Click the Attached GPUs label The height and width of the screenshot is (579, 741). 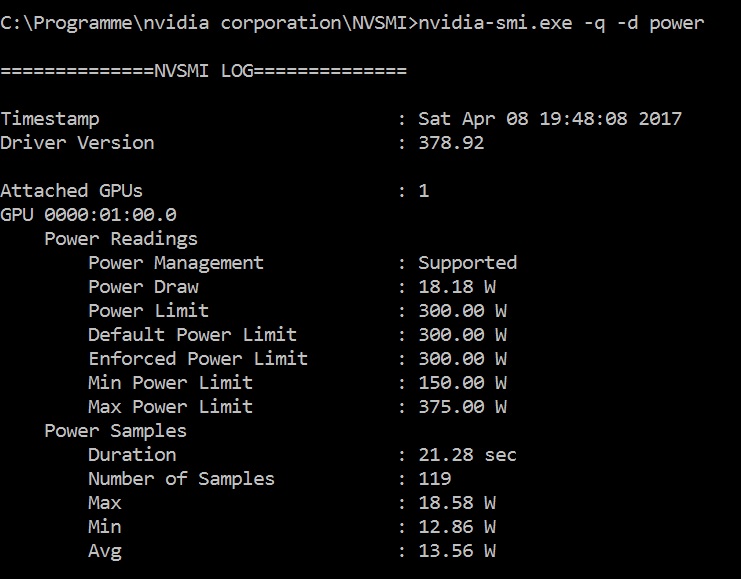tap(72, 190)
